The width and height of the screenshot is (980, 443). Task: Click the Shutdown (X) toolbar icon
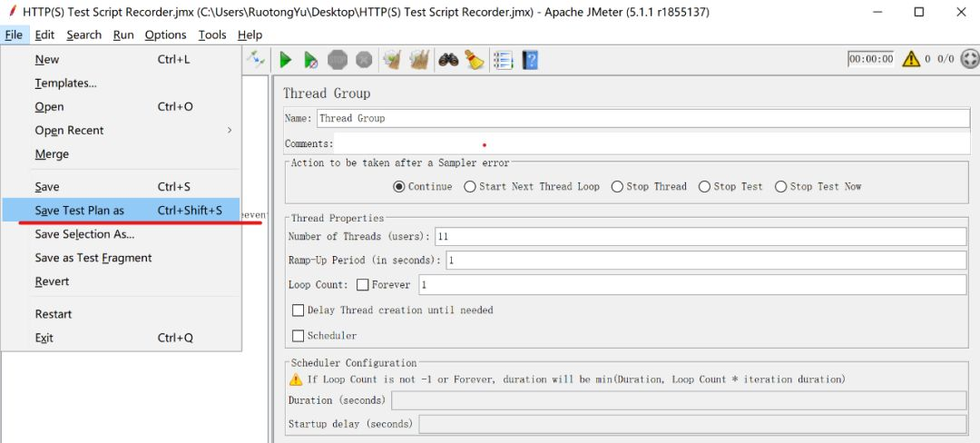click(x=364, y=60)
